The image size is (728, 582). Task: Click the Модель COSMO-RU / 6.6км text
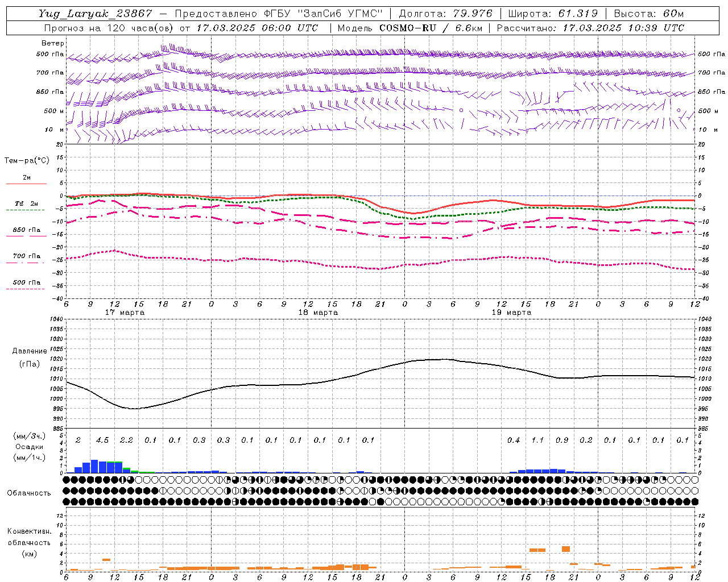[410, 28]
